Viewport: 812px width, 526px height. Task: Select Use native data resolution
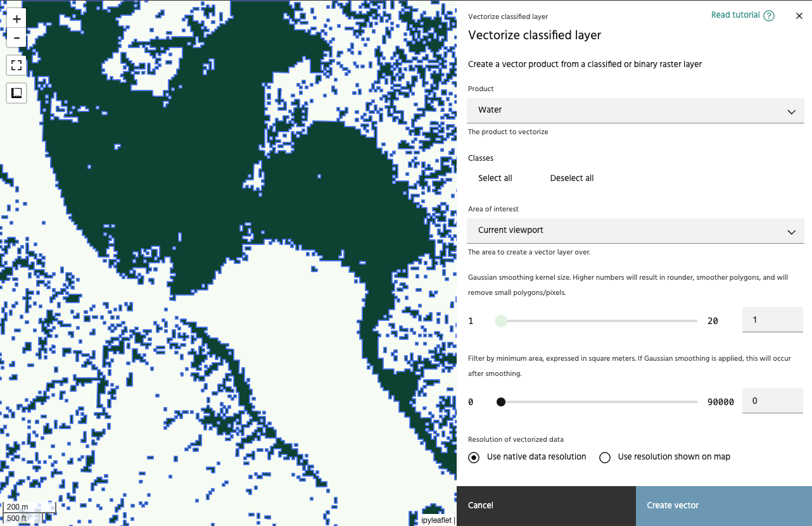(474, 457)
